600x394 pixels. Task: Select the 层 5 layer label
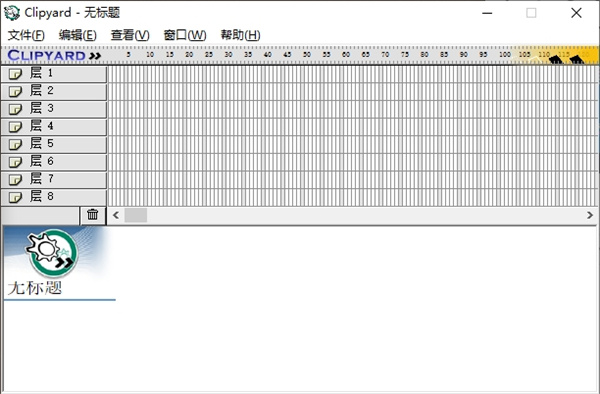(41, 143)
